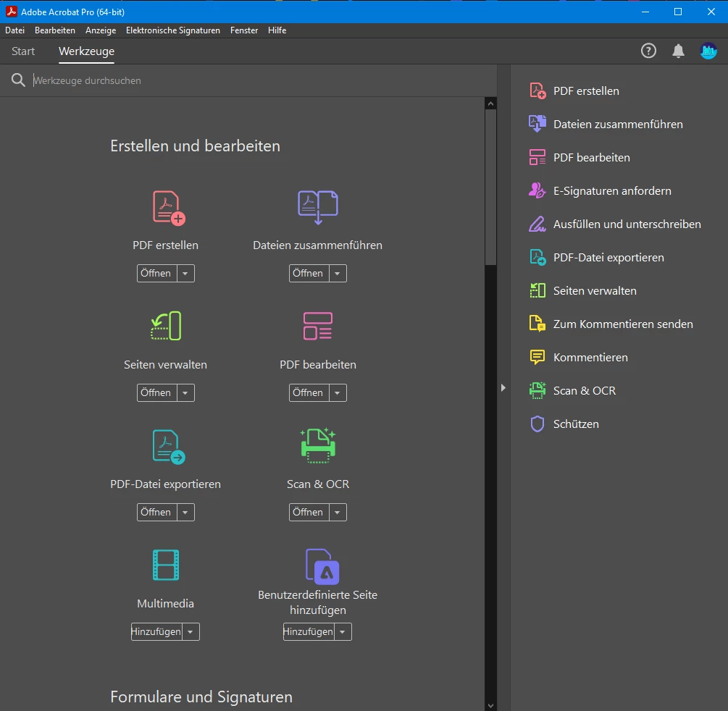This screenshot has height=711, width=728.
Task: Expand dropdown arrow for PDF bearbeiten Öffnen
Action: tap(338, 392)
